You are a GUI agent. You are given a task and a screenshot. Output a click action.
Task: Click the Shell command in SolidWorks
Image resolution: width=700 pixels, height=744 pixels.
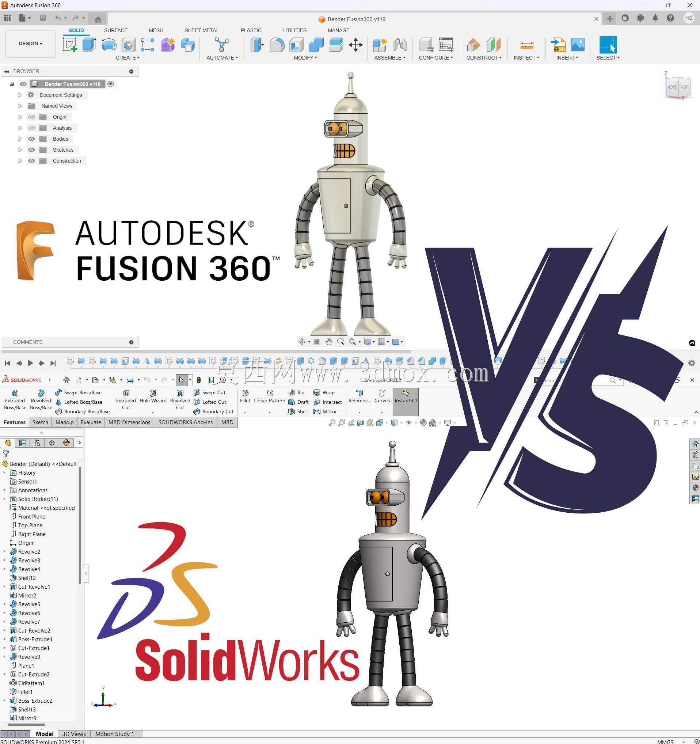pyautogui.click(x=298, y=412)
